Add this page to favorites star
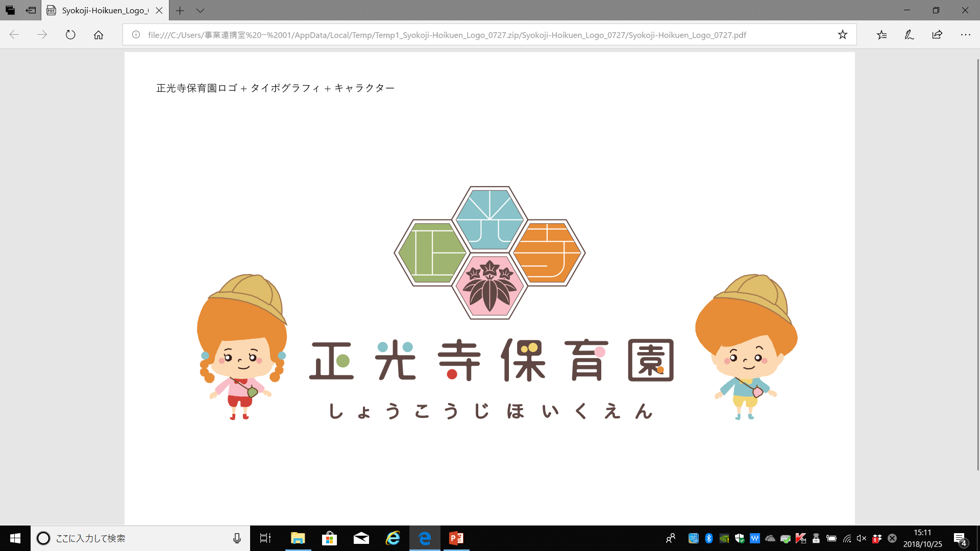The width and height of the screenshot is (980, 551). [842, 35]
